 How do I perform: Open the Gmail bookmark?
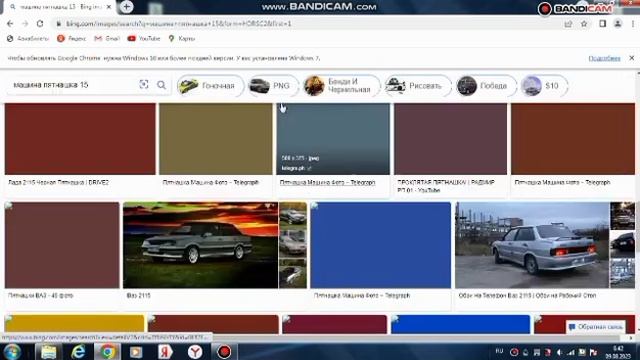tap(107, 38)
